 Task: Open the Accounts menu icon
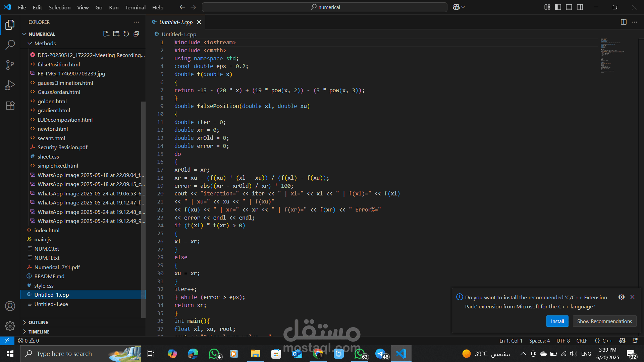[10, 306]
